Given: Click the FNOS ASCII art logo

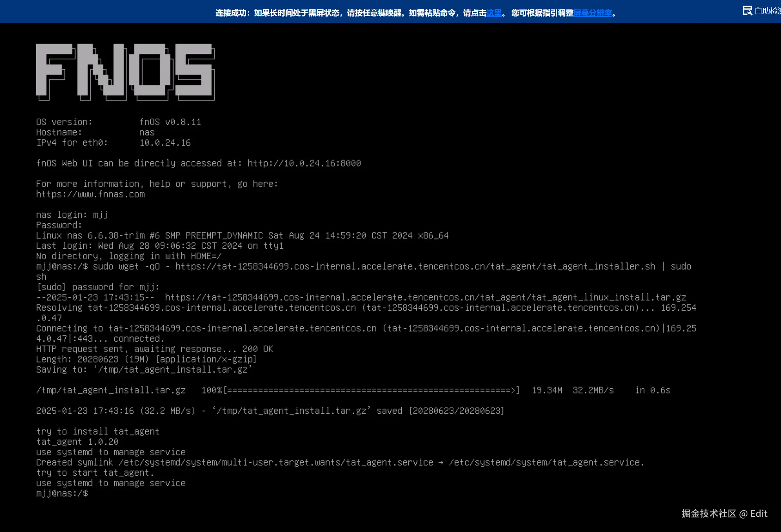Looking at the screenshot, I should pos(125,72).
